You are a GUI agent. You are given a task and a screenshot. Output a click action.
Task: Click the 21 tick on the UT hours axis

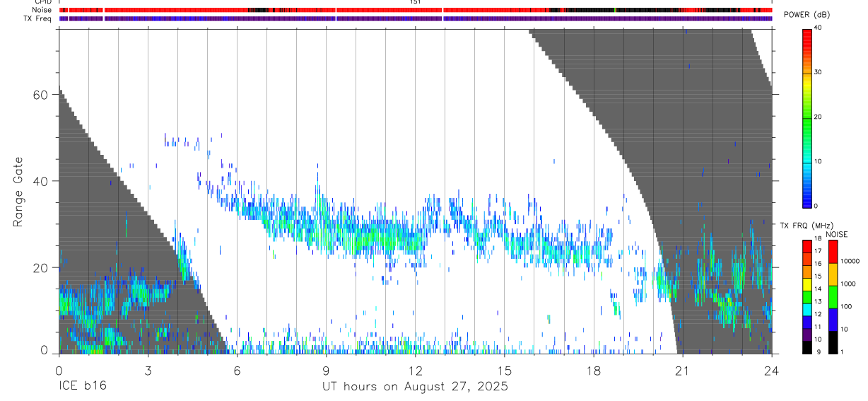[x=682, y=371]
